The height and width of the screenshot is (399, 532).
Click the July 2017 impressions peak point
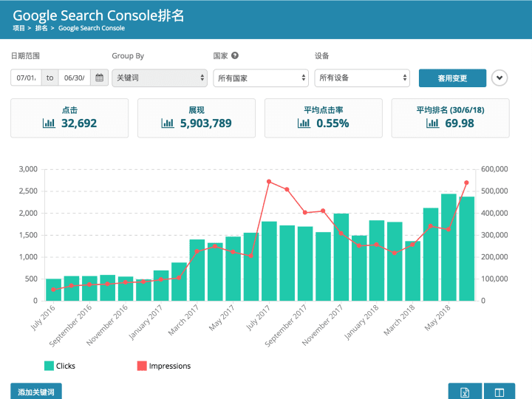[x=269, y=182]
